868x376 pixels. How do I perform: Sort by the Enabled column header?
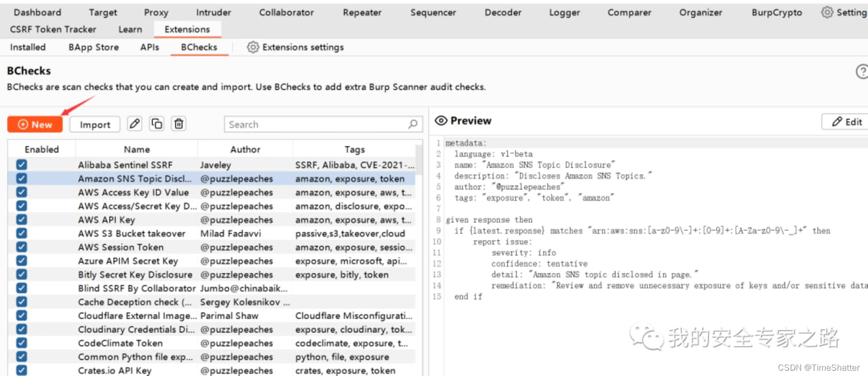pos(42,149)
